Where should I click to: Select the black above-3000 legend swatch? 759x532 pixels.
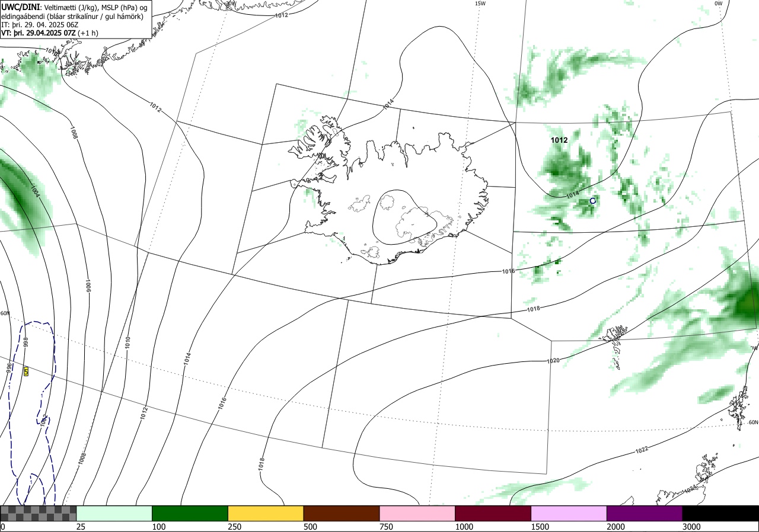(x=720, y=513)
